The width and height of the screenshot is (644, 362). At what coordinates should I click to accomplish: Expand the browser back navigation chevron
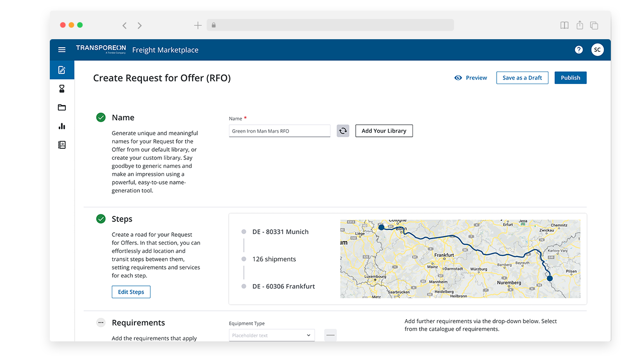pos(124,25)
